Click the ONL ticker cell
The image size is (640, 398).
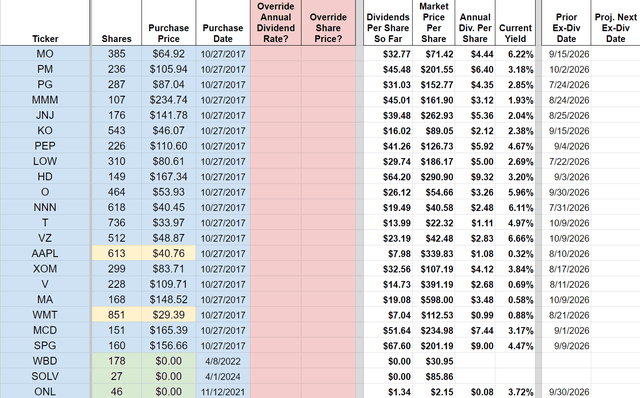pos(45,391)
